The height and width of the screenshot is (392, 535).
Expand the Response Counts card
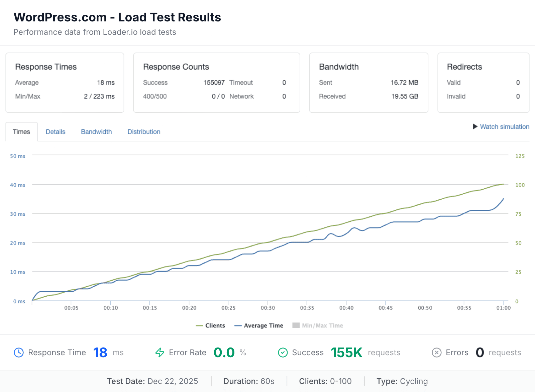coord(216,83)
